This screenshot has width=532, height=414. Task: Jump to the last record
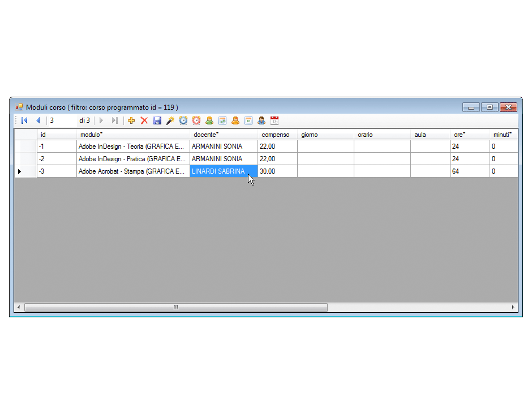coord(115,120)
